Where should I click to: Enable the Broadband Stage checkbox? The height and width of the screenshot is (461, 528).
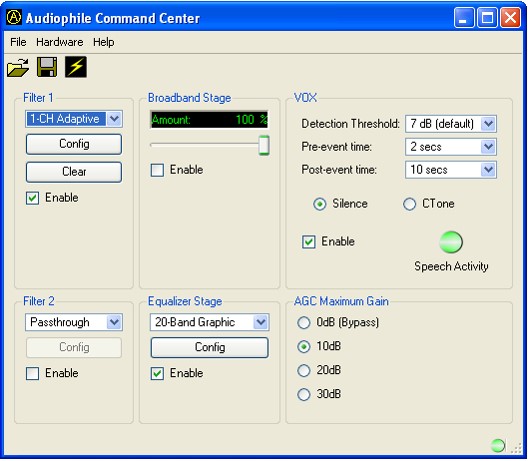[x=157, y=170]
